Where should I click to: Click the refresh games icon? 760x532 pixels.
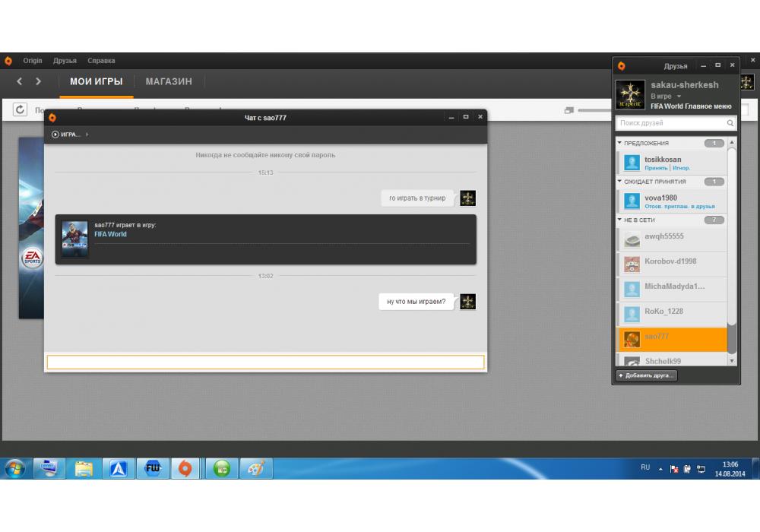(x=20, y=109)
